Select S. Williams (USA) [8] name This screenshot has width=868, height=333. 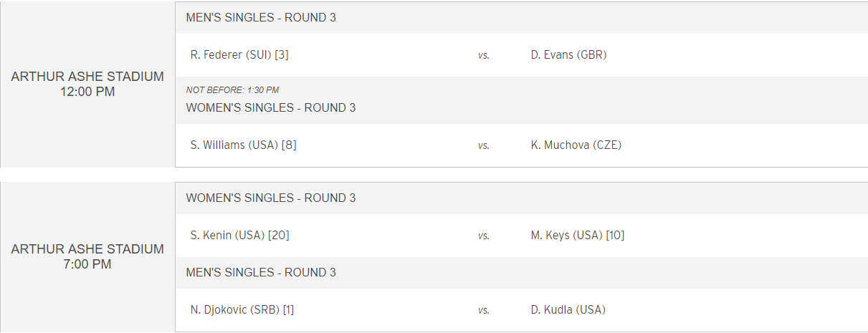click(x=244, y=145)
